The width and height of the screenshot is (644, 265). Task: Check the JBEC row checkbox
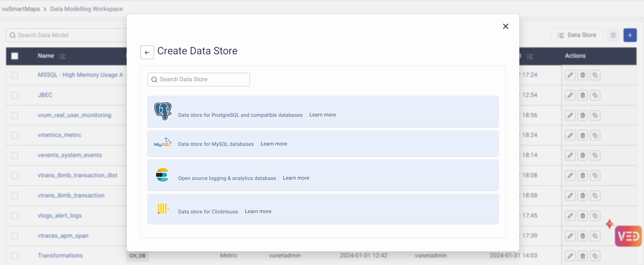(x=15, y=95)
